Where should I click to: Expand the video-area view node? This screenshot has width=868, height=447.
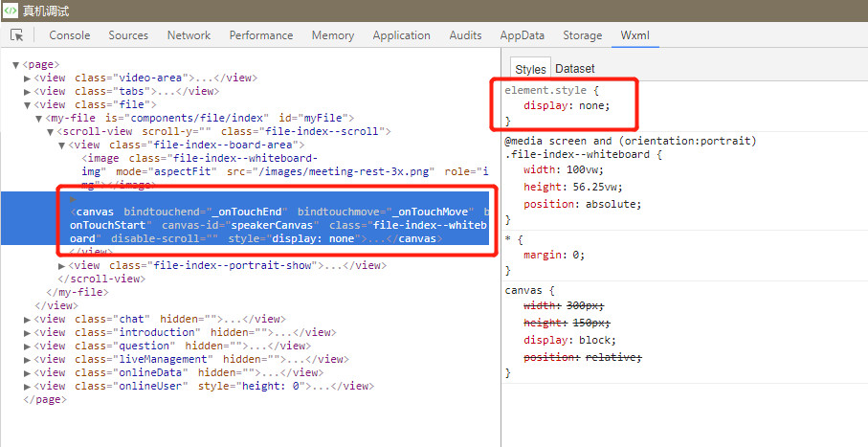27,78
